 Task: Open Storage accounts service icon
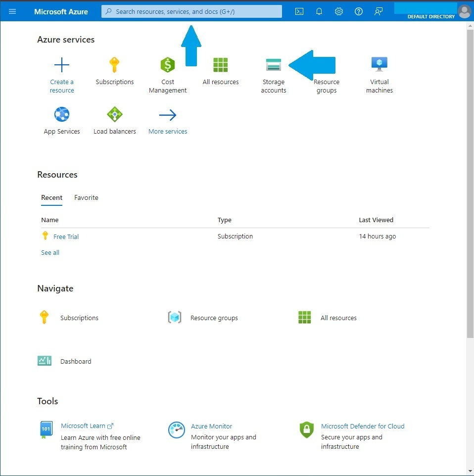pyautogui.click(x=273, y=65)
